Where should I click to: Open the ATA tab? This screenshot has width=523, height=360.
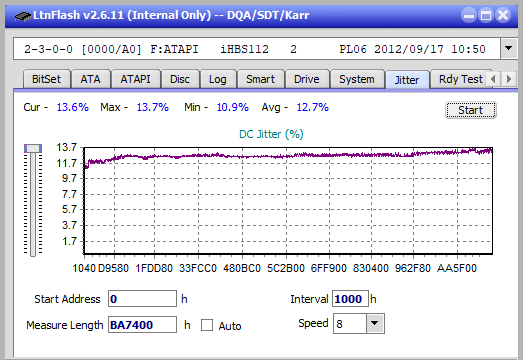[90, 79]
